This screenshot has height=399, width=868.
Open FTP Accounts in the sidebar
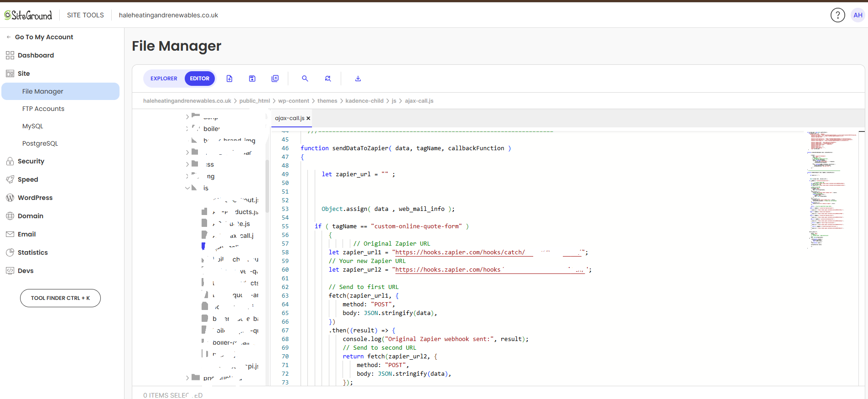tap(43, 109)
